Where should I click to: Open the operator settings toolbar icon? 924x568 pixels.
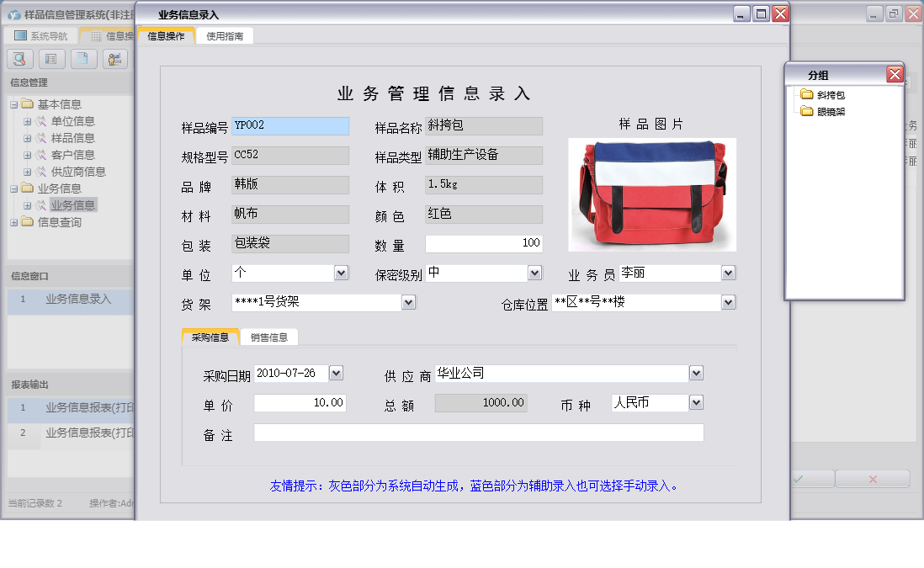pyautogui.click(x=114, y=59)
